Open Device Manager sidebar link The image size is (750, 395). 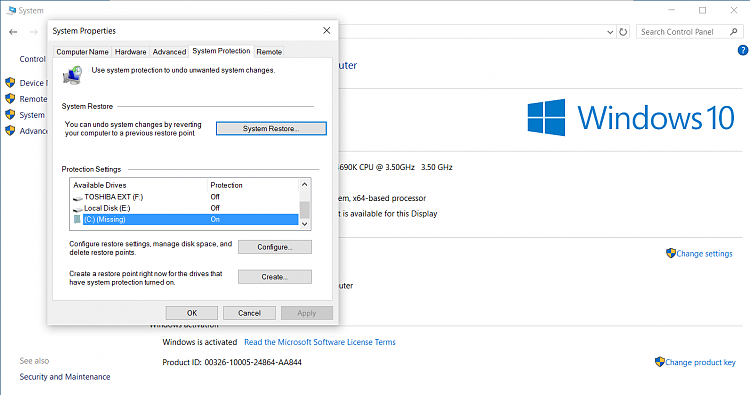click(x=33, y=83)
